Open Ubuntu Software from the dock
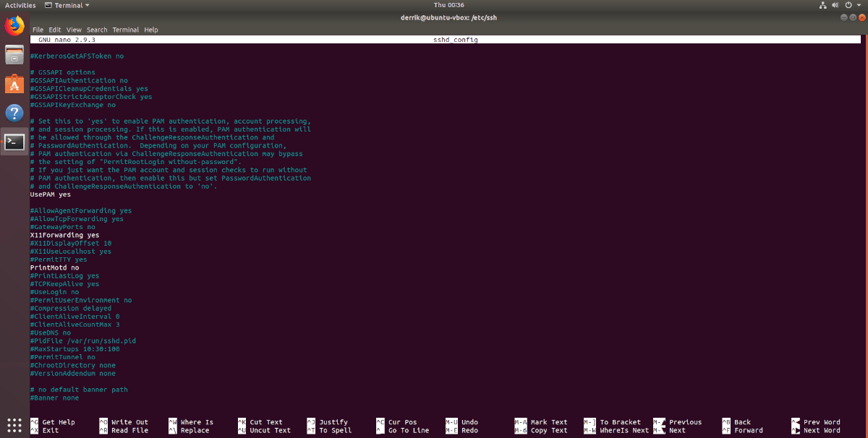868x438 pixels. [14, 84]
